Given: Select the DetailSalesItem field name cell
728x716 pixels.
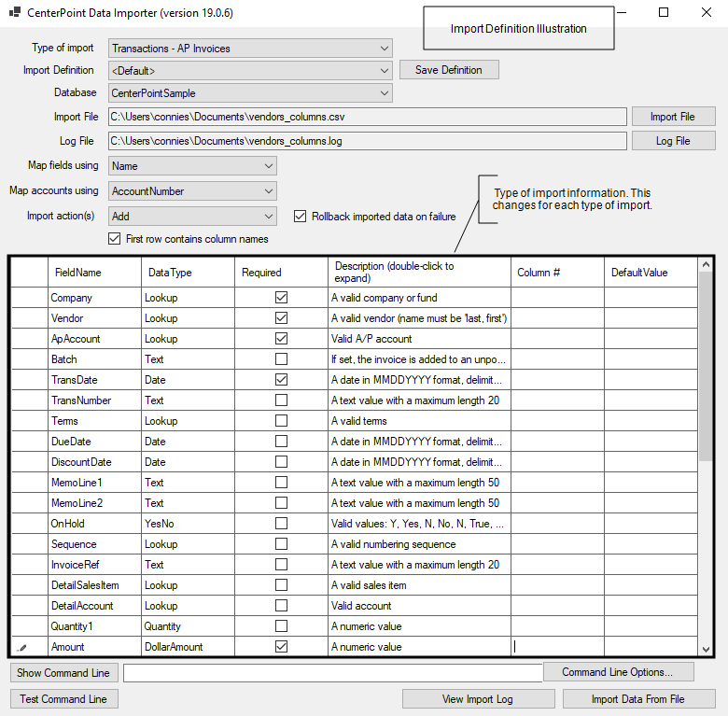Looking at the screenshot, I should click(x=94, y=585).
